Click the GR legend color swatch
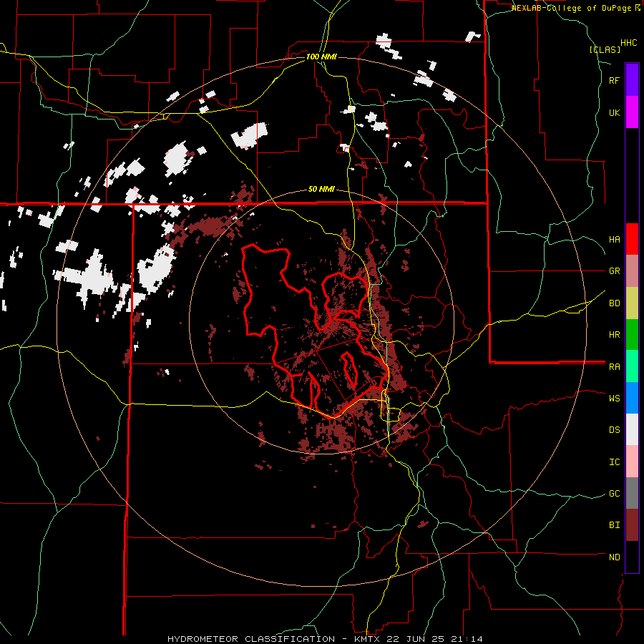The width and height of the screenshot is (644, 644). pos(632,271)
